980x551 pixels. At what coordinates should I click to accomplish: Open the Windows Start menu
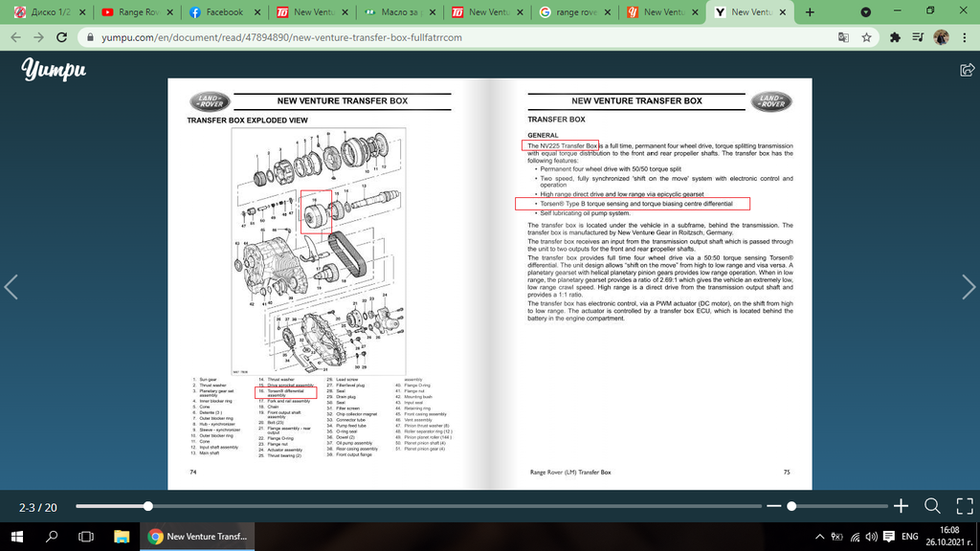click(17, 537)
